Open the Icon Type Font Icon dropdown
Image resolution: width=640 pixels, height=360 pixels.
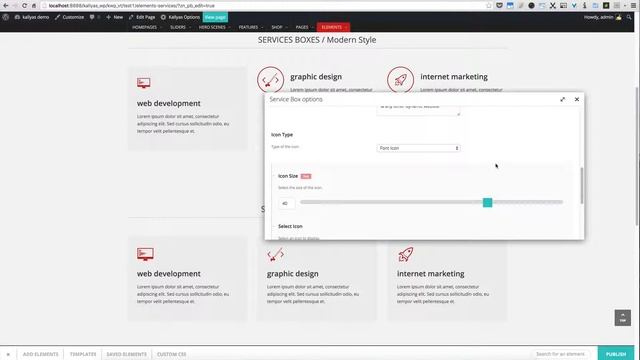tap(418, 148)
